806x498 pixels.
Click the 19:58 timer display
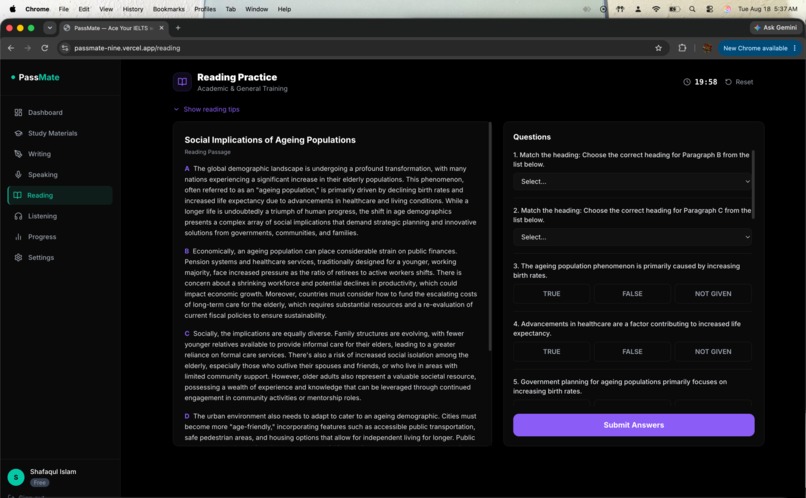tap(706, 82)
